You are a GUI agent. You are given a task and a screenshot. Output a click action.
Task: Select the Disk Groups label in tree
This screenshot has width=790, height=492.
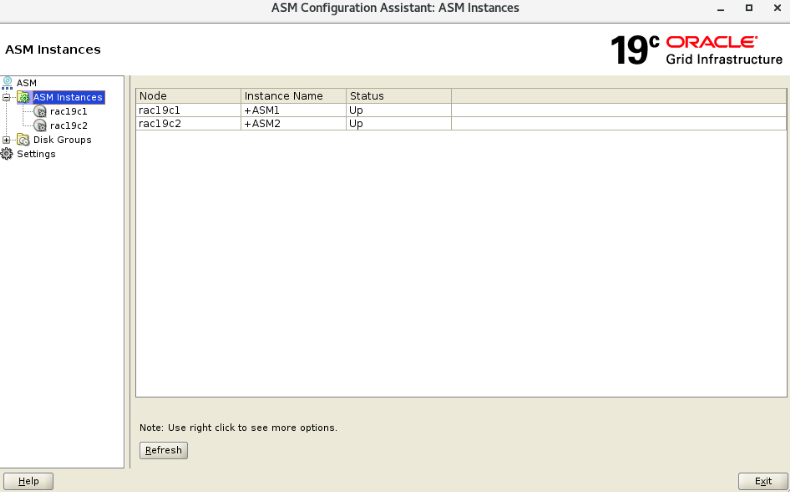coord(62,140)
